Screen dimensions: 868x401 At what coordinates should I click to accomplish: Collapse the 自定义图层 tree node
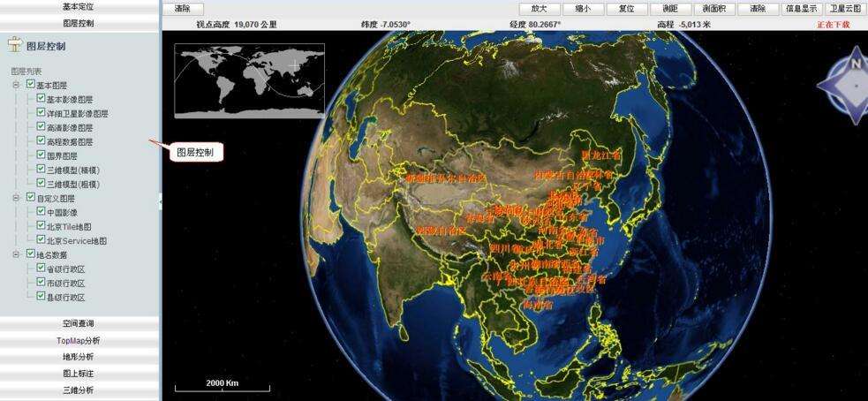[17, 198]
